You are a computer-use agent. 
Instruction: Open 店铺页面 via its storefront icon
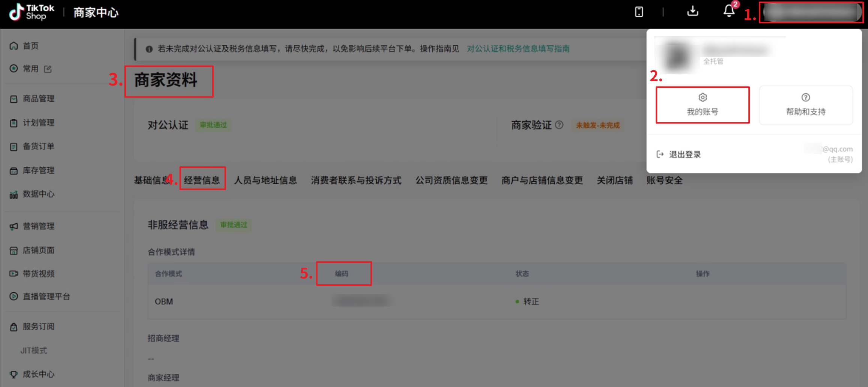click(14, 250)
